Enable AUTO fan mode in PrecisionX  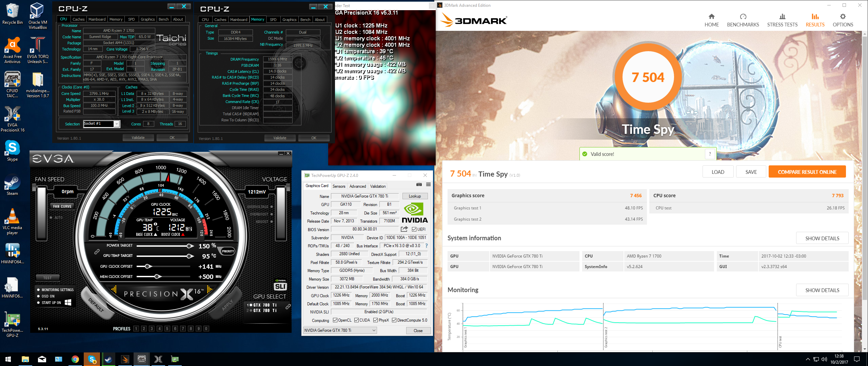(x=51, y=218)
